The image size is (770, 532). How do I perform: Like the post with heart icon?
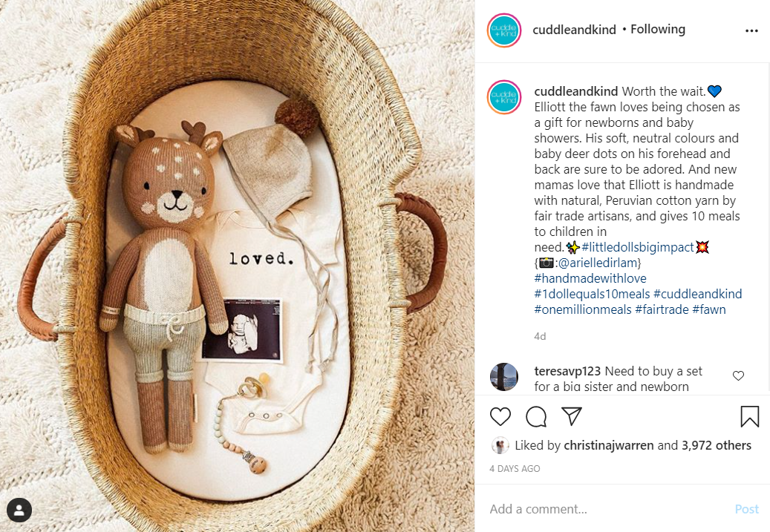(x=500, y=417)
